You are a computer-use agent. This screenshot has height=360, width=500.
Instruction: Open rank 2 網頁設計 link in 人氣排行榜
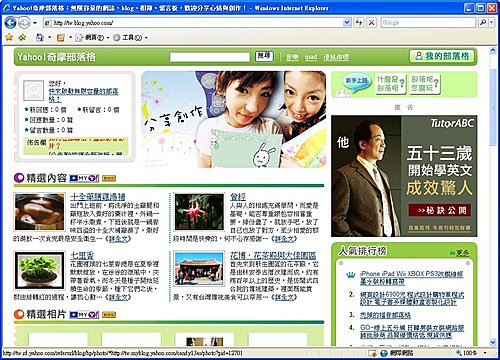pos(412,298)
